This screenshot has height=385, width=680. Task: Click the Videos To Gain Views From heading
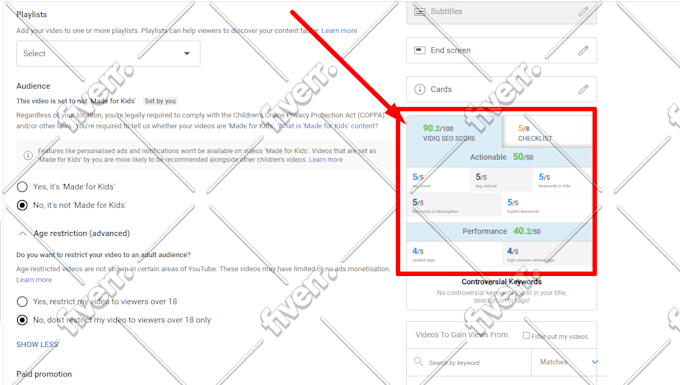coord(461,335)
